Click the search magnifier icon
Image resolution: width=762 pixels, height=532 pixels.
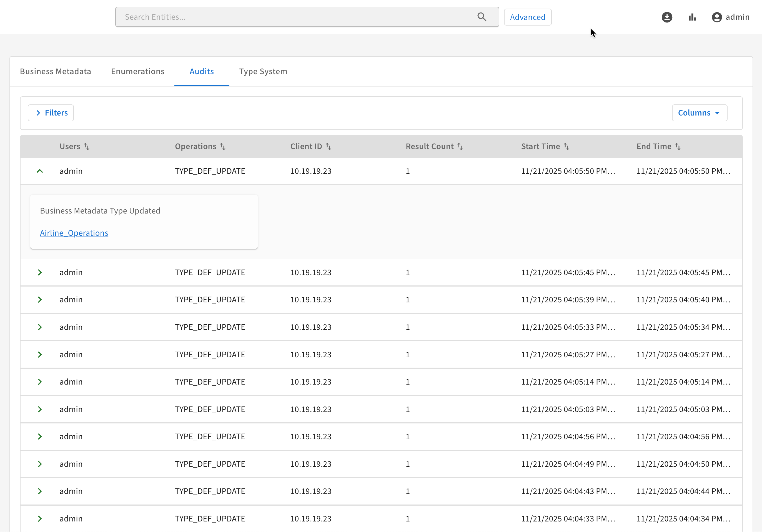[x=482, y=17]
